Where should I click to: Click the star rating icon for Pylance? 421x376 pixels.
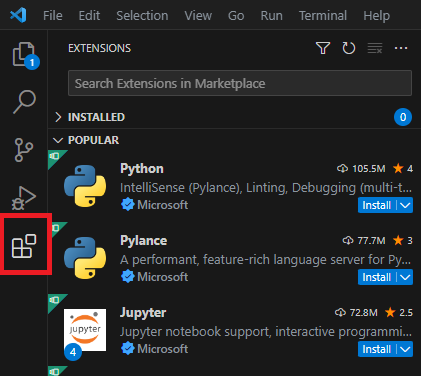(x=398, y=240)
